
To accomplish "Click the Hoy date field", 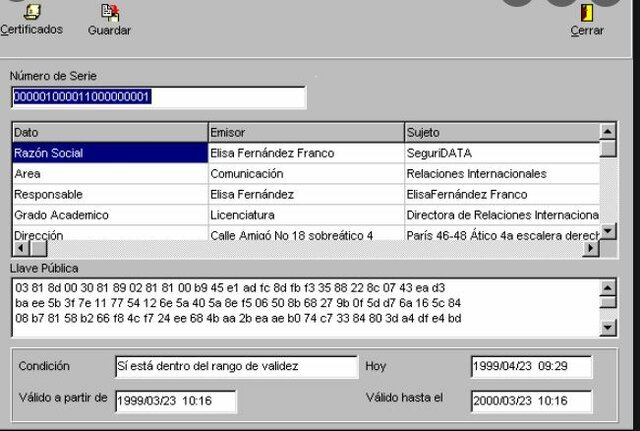I will tap(531, 367).
